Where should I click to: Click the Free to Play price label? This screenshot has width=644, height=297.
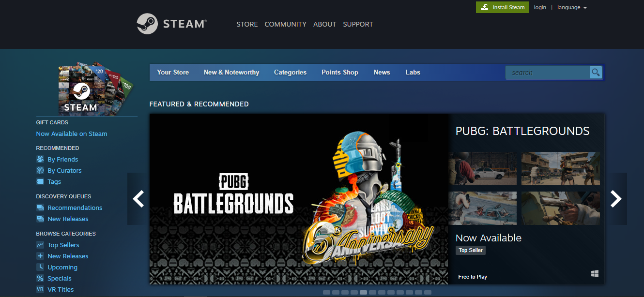coord(473,277)
